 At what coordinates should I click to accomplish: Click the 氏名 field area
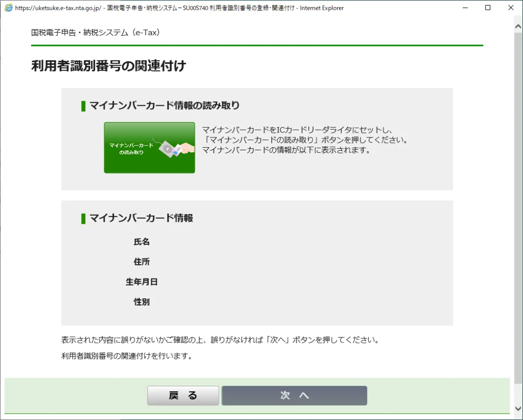(x=141, y=242)
